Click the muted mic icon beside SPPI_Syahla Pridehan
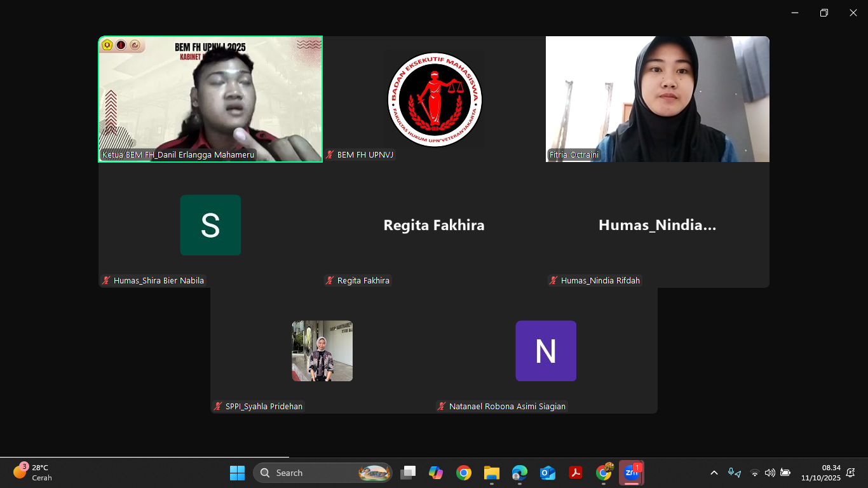The image size is (868, 488). 218,406
